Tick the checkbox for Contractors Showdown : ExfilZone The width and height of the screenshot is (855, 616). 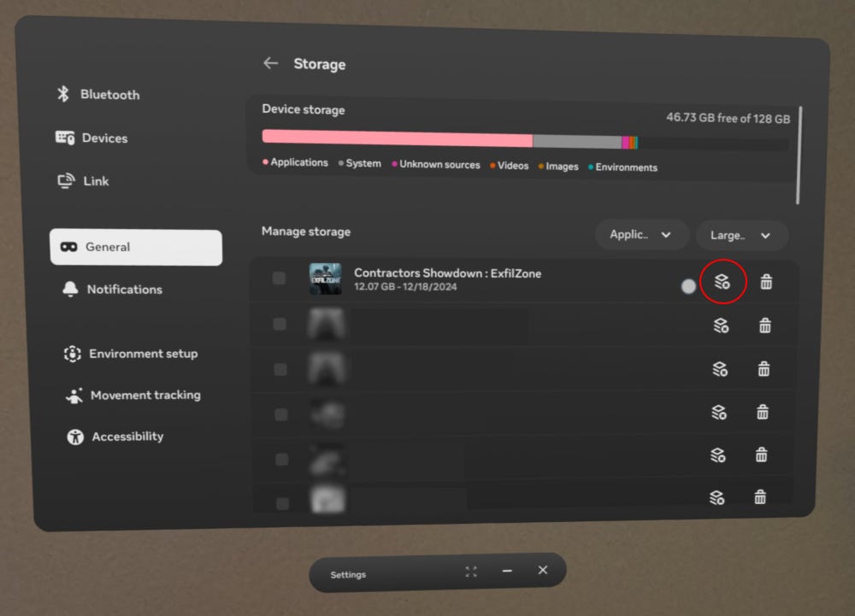pyautogui.click(x=279, y=279)
